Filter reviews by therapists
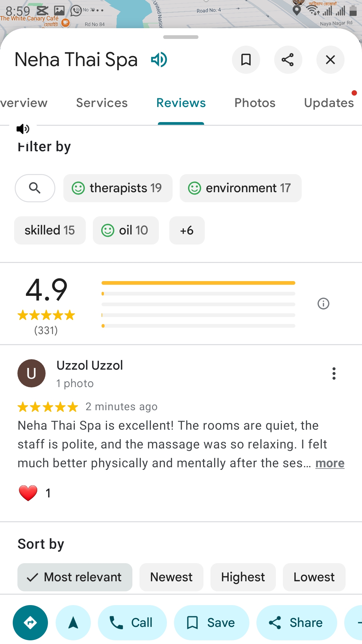The height and width of the screenshot is (644, 362). [118, 188]
